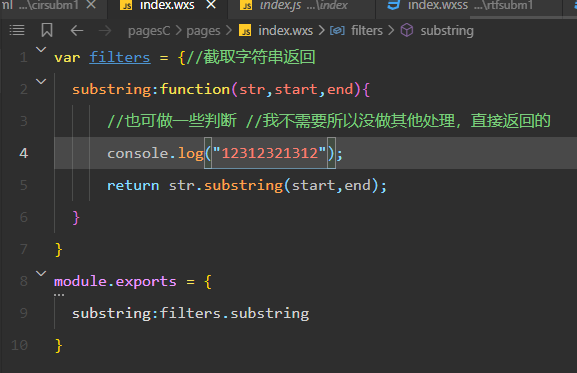Click the CSS icon on index.wxss tab

click(394, 5)
